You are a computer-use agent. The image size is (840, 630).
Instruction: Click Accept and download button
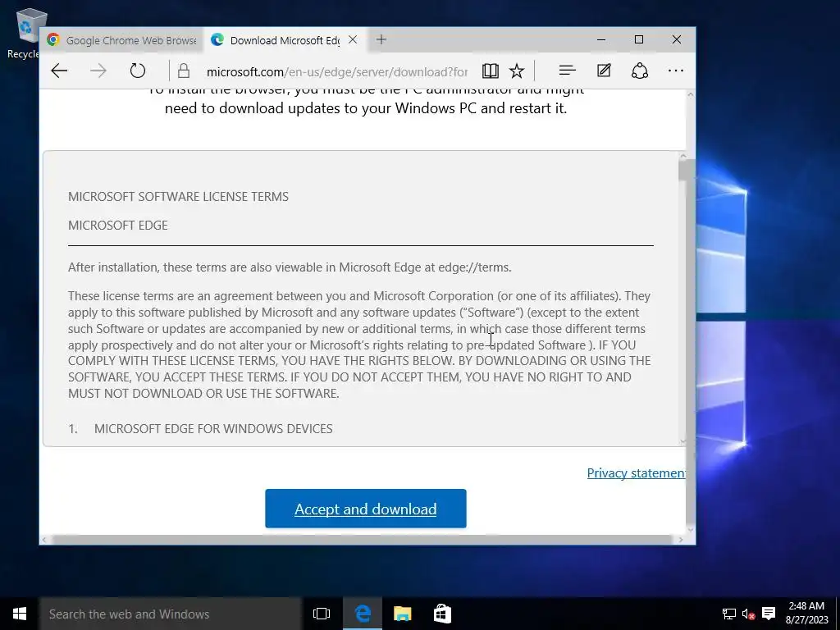[x=365, y=509]
